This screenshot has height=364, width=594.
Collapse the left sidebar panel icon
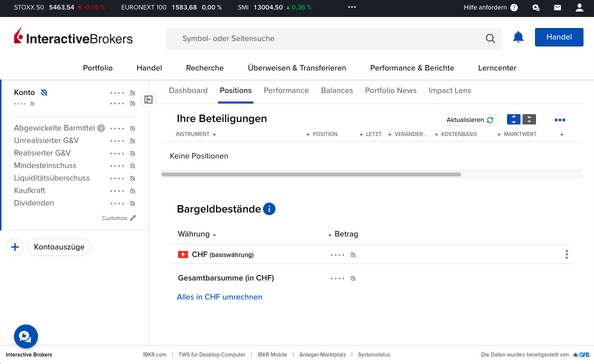[x=148, y=99]
